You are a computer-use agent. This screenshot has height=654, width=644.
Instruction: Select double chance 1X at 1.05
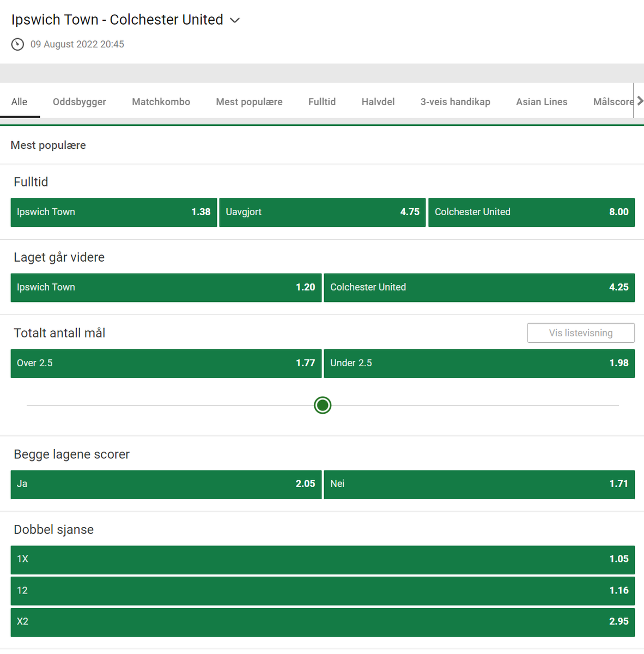tap(323, 559)
